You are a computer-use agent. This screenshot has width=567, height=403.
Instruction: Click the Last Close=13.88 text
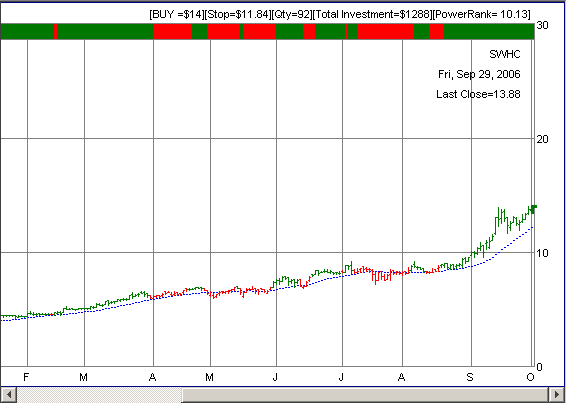(x=478, y=94)
